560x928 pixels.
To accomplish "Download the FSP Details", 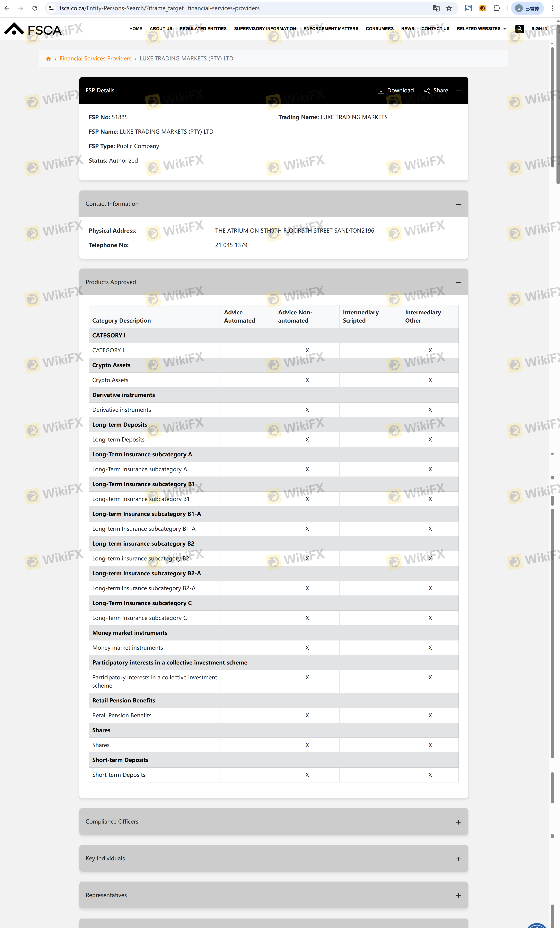I will coord(396,90).
